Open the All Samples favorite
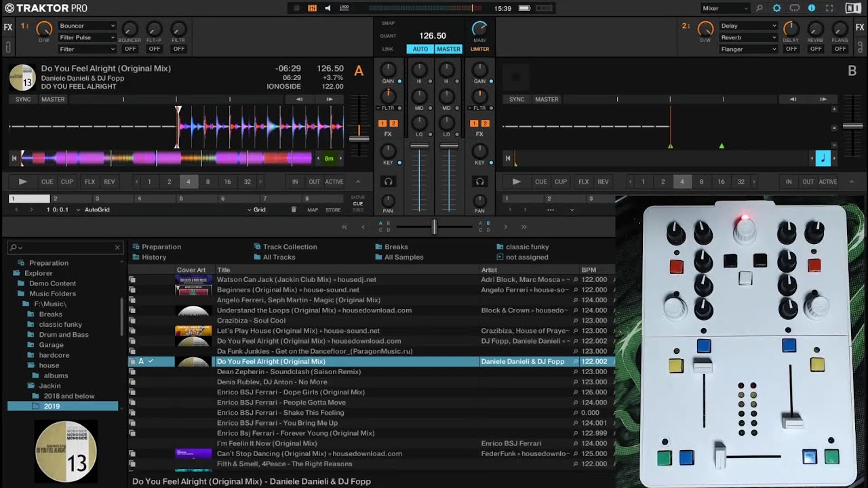The image size is (868, 488). point(399,257)
